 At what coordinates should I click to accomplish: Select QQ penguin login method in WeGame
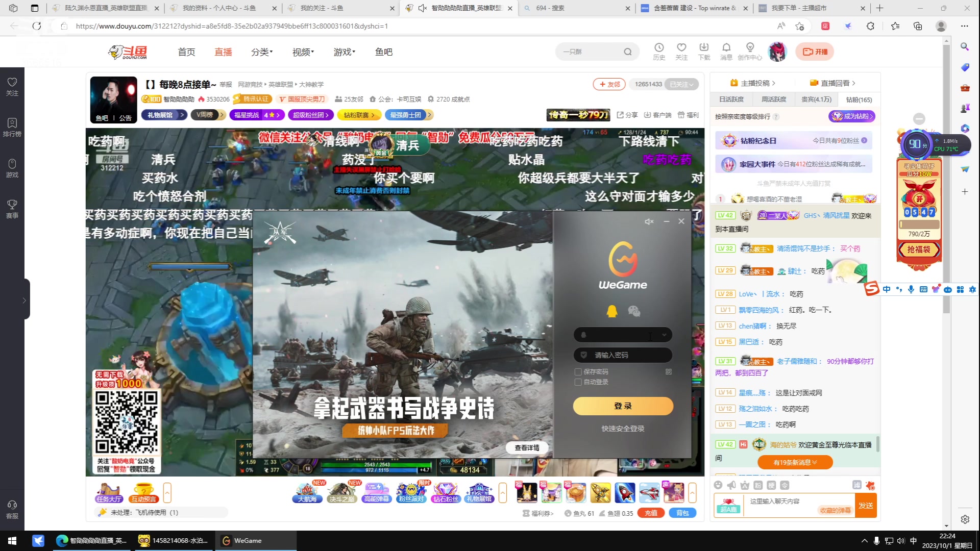612,311
